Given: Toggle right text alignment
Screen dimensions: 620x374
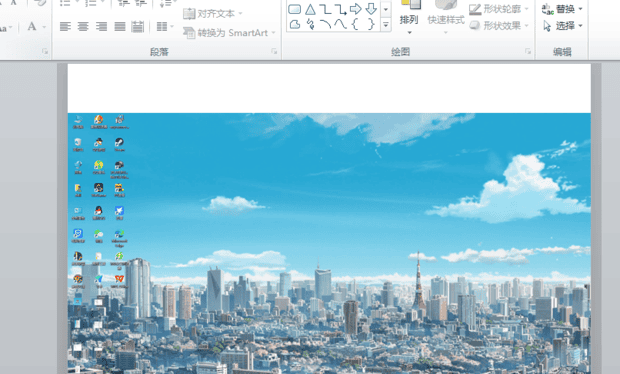Looking at the screenshot, I should tap(101, 26).
